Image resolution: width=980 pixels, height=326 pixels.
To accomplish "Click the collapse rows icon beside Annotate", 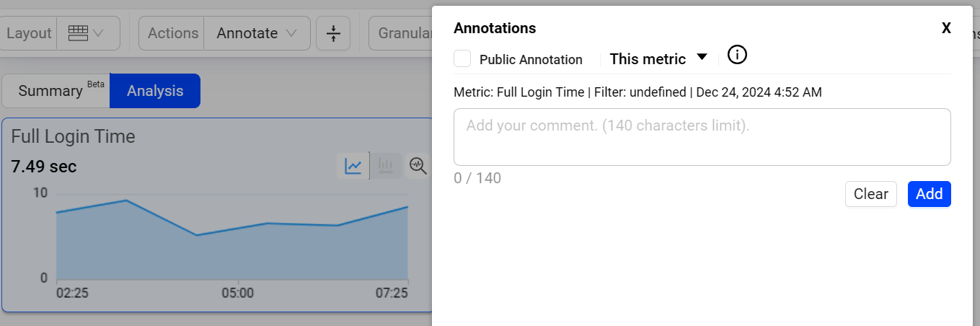I will 333,33.
